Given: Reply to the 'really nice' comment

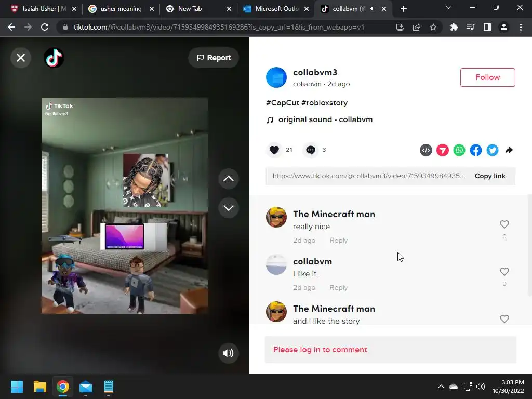Looking at the screenshot, I should (339, 240).
